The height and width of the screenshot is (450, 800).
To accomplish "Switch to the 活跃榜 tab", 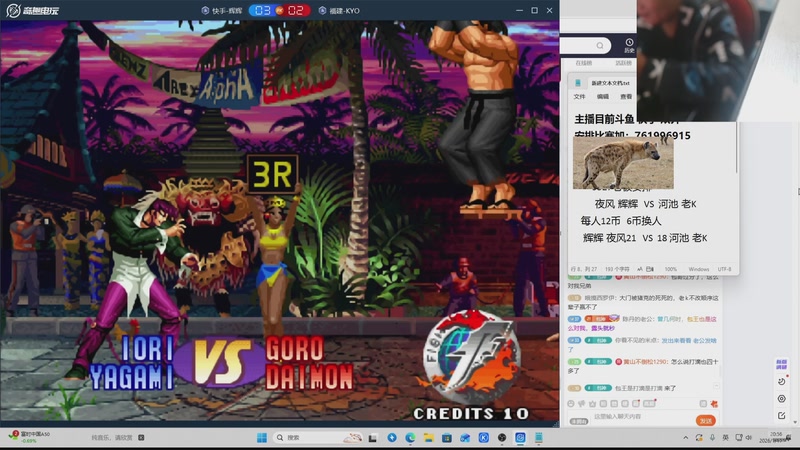I will click(x=623, y=63).
